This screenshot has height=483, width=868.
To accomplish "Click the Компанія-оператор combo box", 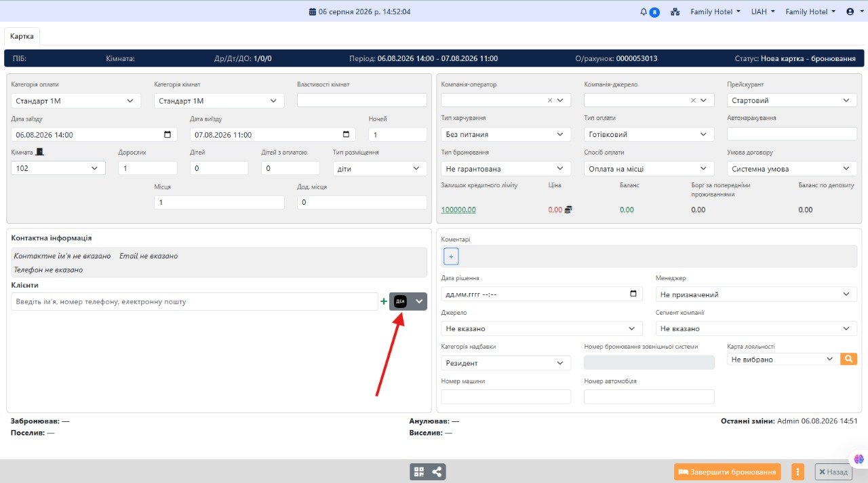I will click(506, 100).
